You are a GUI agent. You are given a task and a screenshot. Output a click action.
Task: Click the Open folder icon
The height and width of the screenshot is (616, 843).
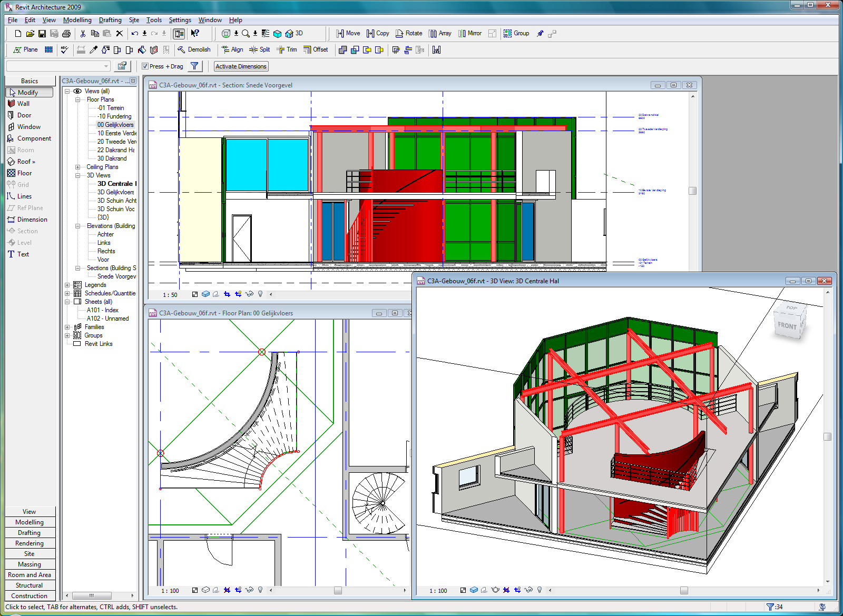coord(30,34)
